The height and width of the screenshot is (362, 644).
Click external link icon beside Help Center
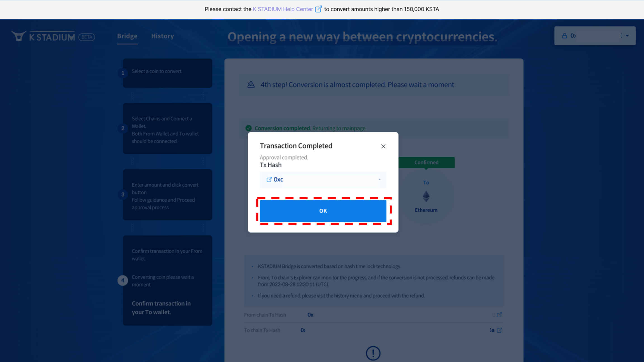tap(318, 9)
